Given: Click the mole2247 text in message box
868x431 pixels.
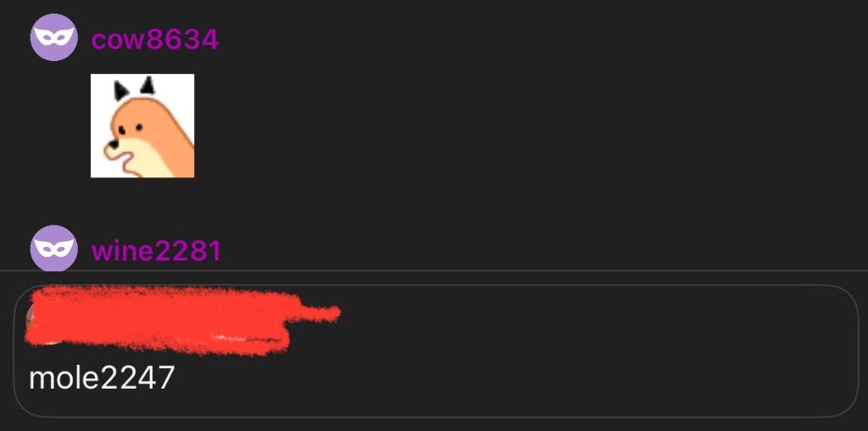Looking at the screenshot, I should point(102,378).
